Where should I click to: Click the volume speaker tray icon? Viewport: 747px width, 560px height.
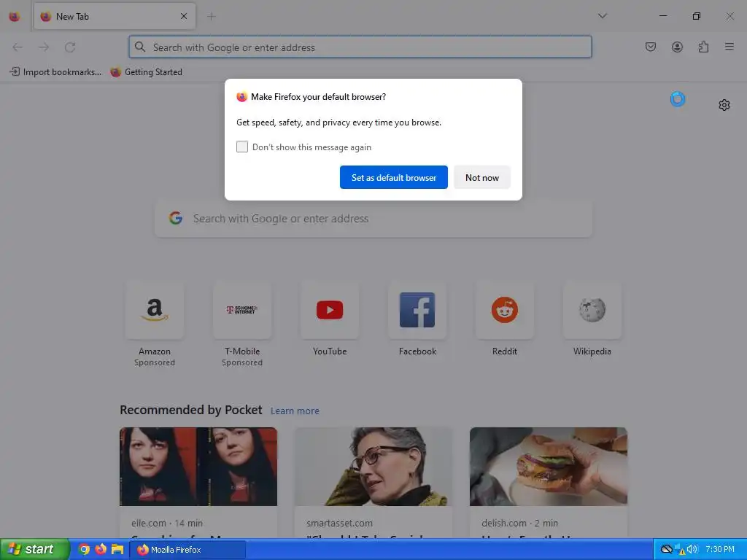tap(692, 549)
